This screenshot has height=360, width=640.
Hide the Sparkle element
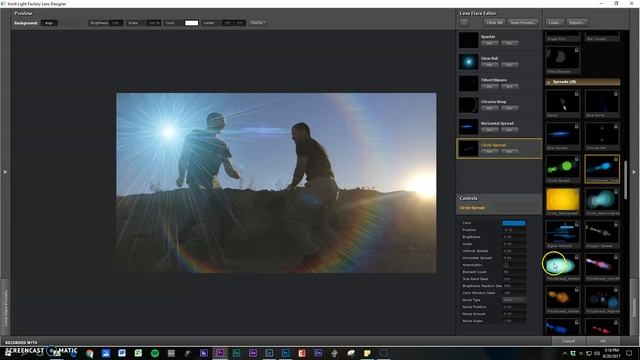coord(489,43)
